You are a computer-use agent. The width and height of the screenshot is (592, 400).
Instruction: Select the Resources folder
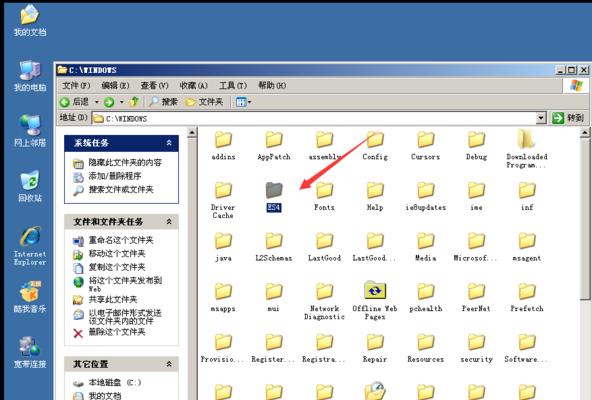coord(426,348)
